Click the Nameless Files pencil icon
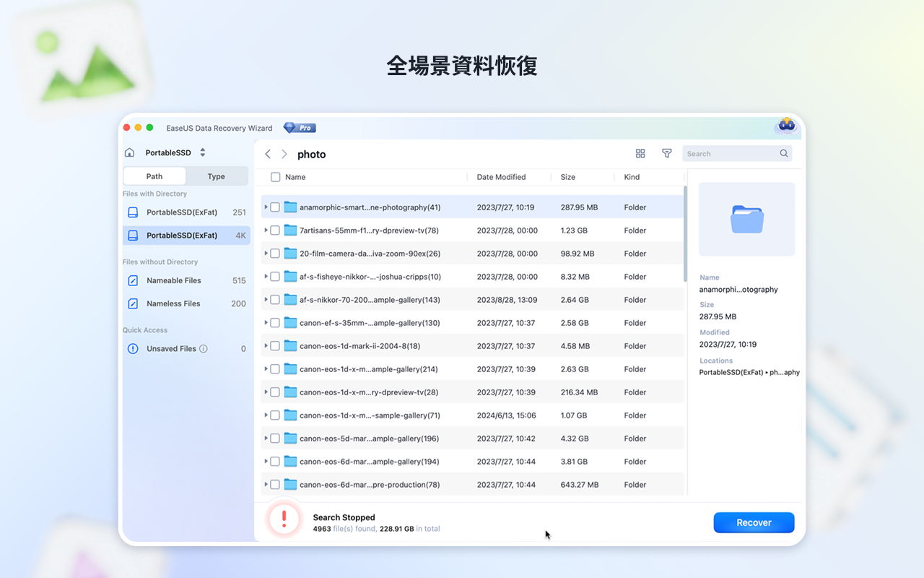Image resolution: width=924 pixels, height=578 pixels. (x=133, y=303)
